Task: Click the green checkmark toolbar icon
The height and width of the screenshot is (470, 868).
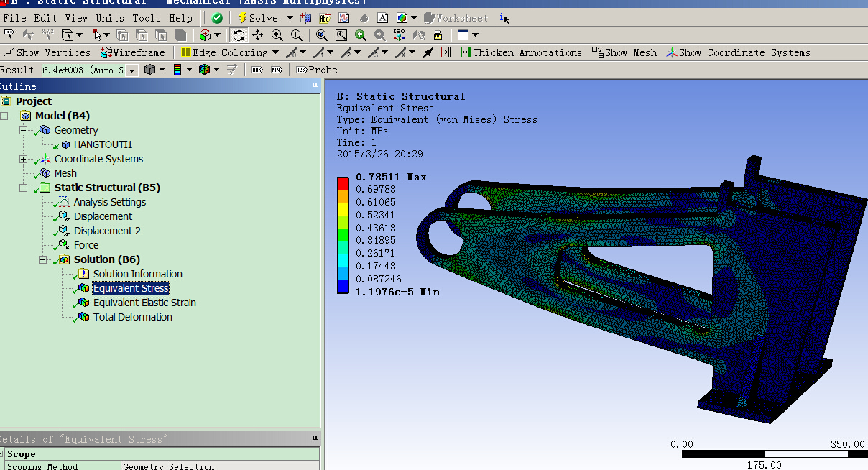Action: (217, 18)
